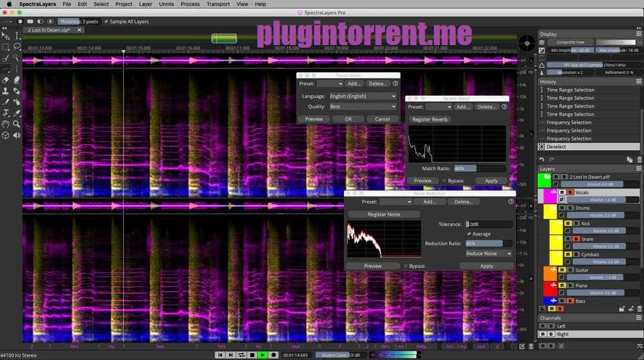Toggle solo on the Bass layer

(570, 301)
